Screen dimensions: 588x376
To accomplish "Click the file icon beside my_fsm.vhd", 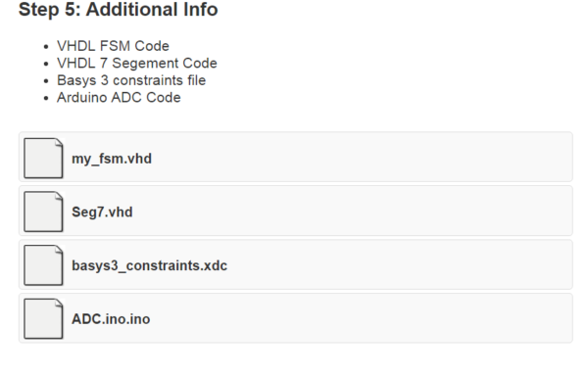I will 43,158.
